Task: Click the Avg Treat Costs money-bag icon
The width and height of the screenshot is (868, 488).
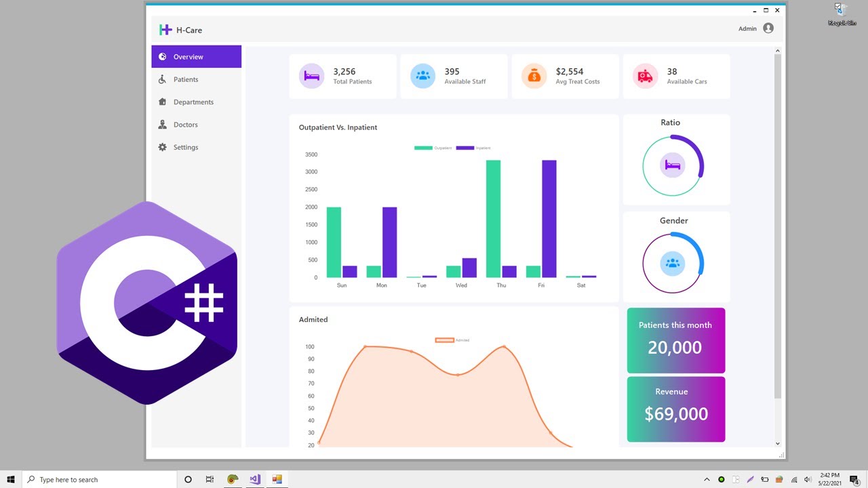Action: click(x=534, y=76)
